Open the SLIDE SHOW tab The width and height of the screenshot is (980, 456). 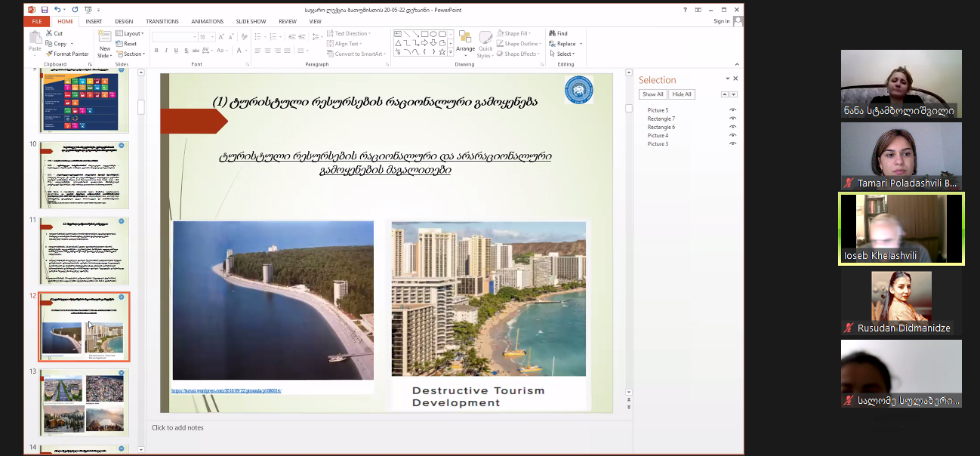coord(249,22)
